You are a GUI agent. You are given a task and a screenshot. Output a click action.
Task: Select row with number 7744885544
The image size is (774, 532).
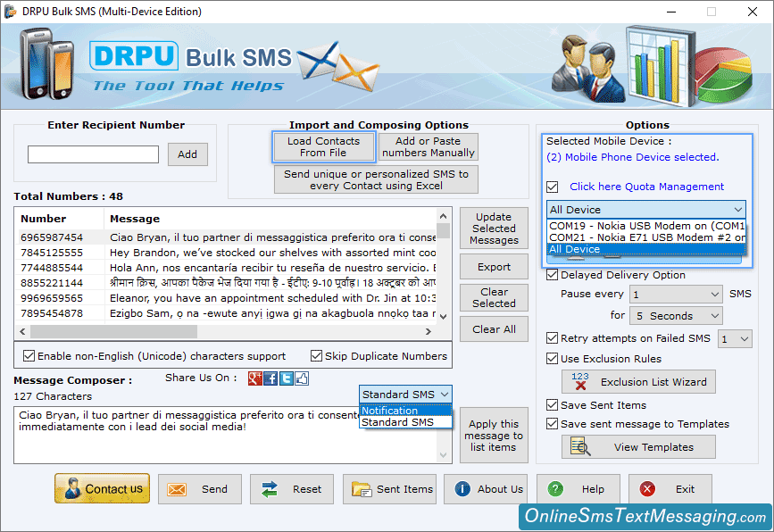227,268
